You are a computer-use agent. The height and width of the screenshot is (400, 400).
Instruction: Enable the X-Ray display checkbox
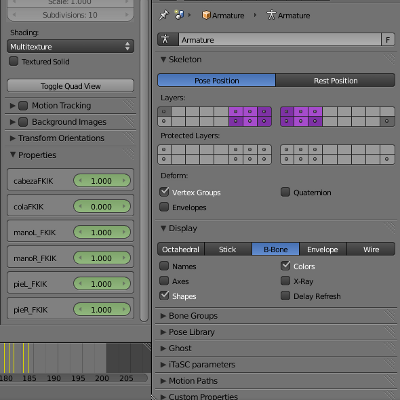[x=285, y=281]
